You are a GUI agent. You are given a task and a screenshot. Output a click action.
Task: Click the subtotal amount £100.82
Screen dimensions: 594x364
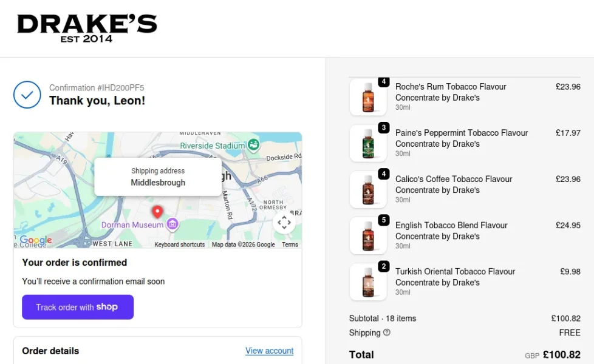[565, 318]
